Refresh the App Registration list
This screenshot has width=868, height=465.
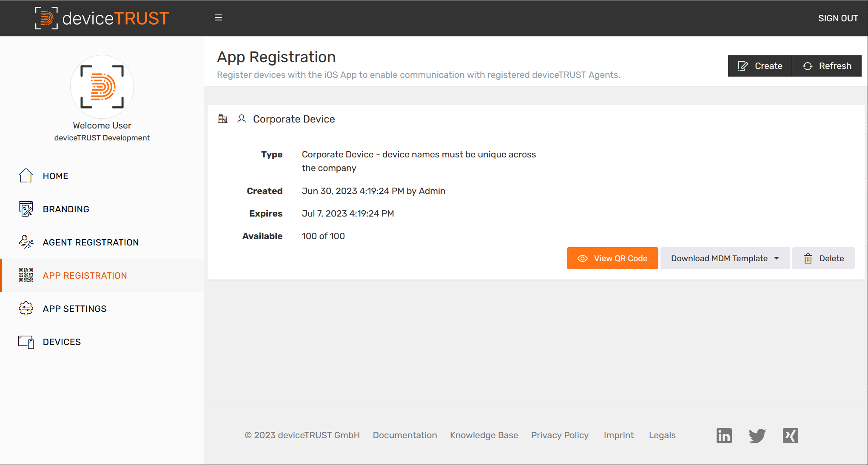pyautogui.click(x=826, y=66)
